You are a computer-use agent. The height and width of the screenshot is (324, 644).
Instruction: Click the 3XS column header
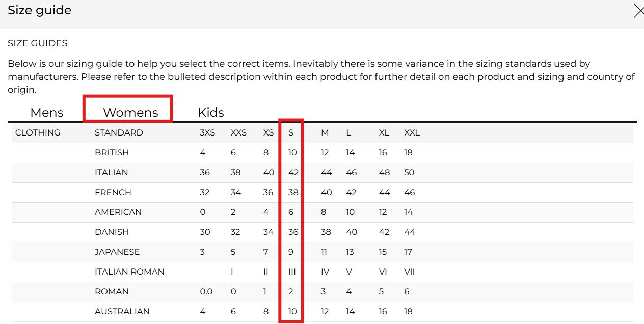tap(207, 132)
